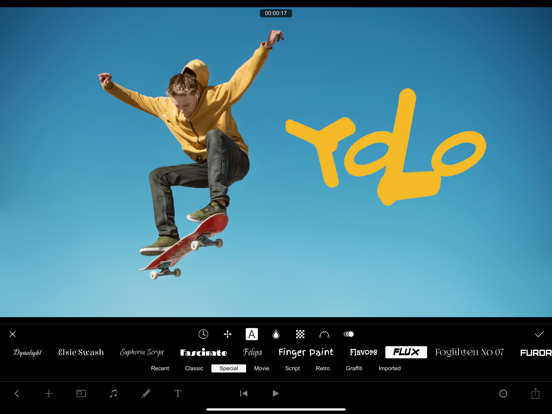552x414 pixels.
Task: Choose the Felipa font
Action: [x=252, y=352]
